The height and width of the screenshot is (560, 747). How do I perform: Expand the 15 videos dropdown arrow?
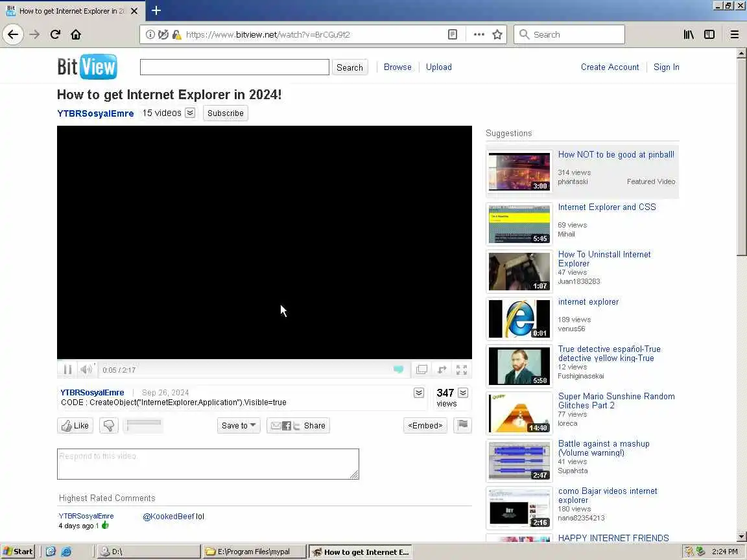pyautogui.click(x=190, y=113)
